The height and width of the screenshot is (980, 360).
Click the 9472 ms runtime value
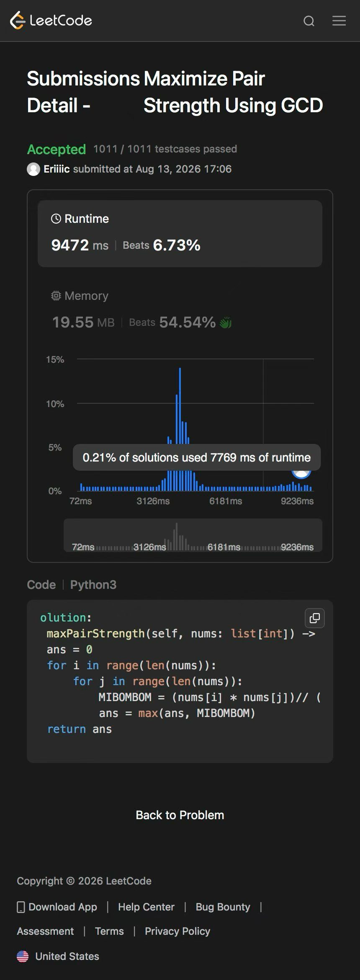[80, 245]
